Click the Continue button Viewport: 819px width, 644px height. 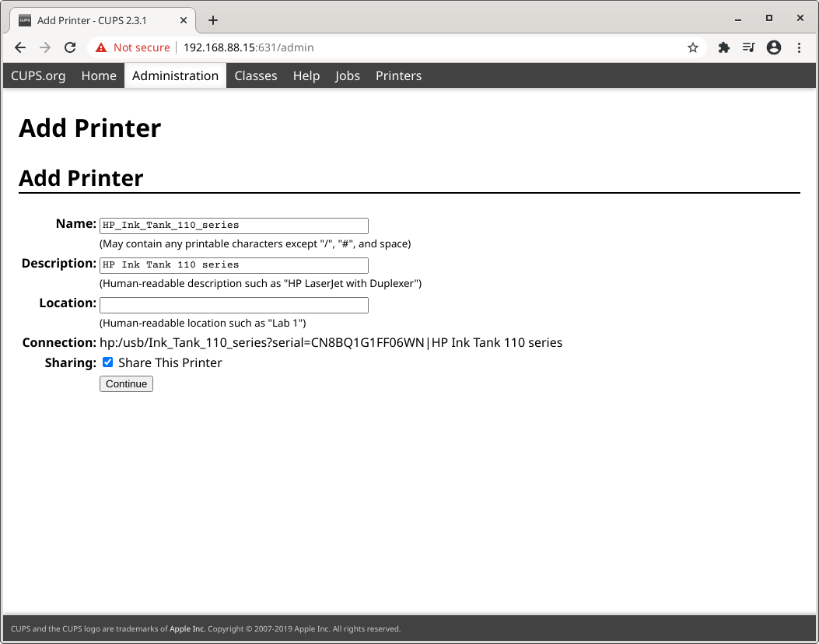click(x=127, y=384)
